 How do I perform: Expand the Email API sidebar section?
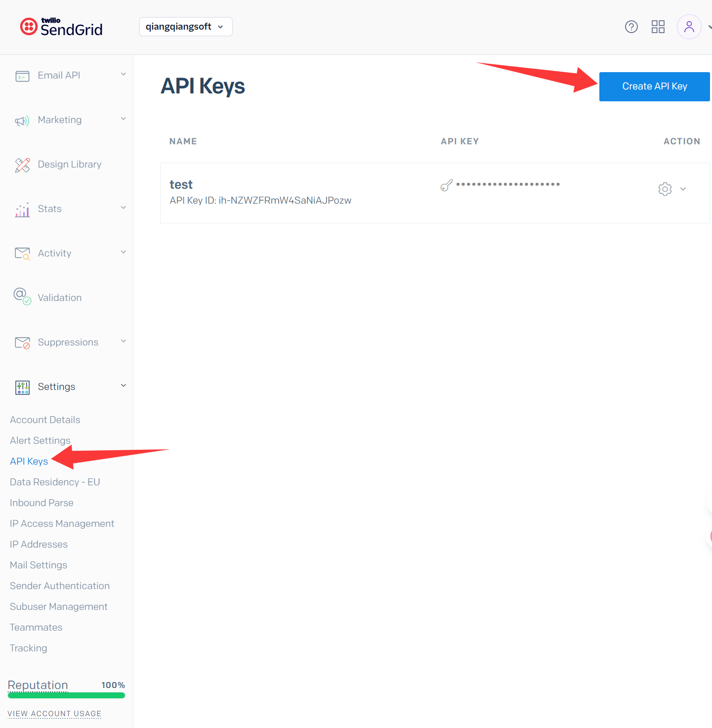pos(123,75)
